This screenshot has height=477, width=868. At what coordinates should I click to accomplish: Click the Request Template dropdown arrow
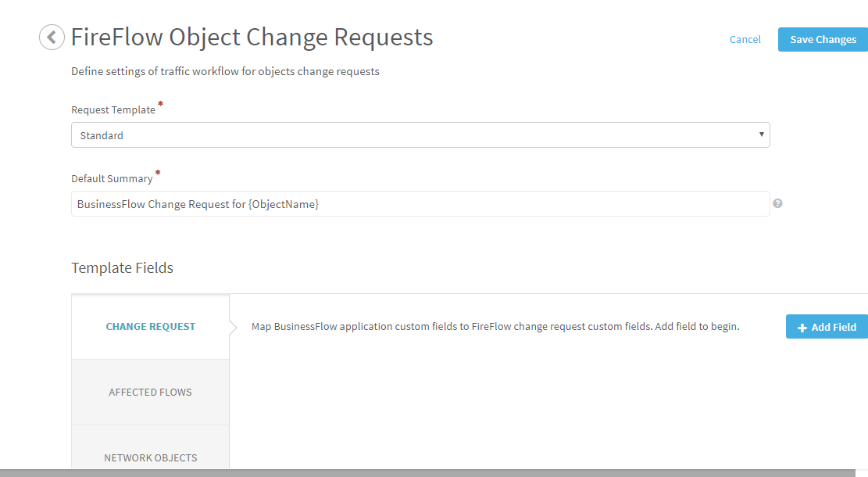(762, 134)
